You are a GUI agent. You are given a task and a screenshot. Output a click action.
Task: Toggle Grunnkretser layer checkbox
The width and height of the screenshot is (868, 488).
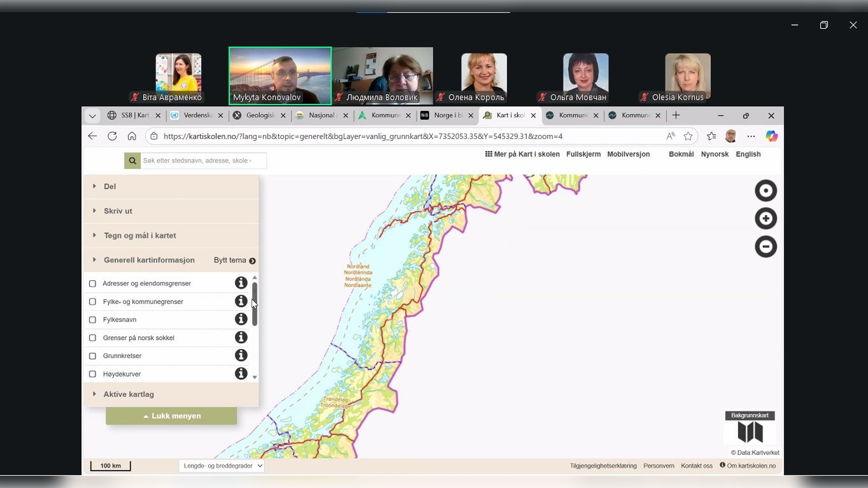[93, 356]
